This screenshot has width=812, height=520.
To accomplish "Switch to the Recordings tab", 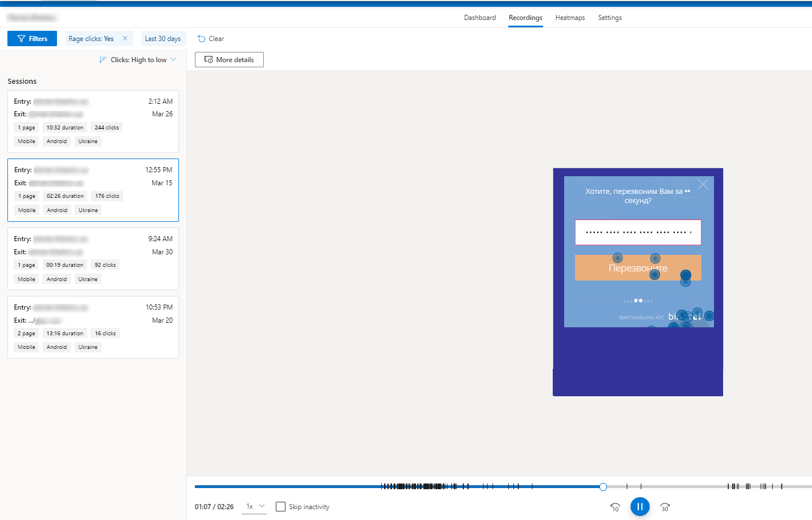I will click(x=525, y=18).
